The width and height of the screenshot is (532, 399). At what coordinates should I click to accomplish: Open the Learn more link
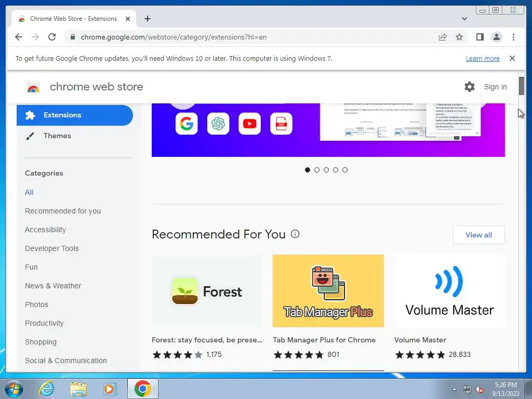click(x=483, y=58)
